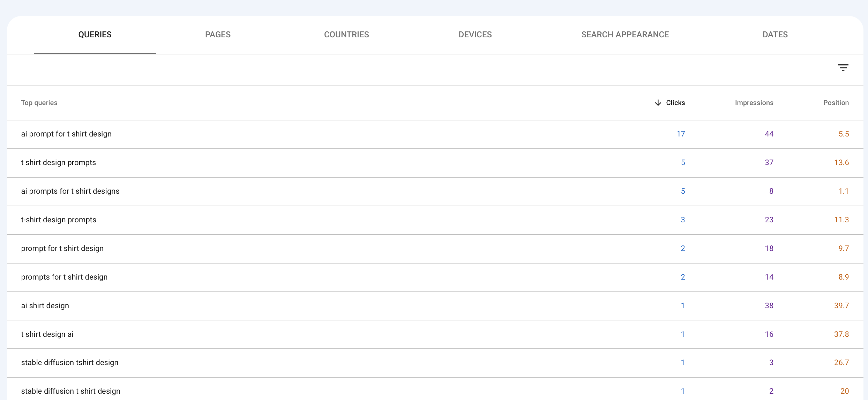Click position value 5.5 in first row
The width and height of the screenshot is (868, 400).
click(x=844, y=134)
